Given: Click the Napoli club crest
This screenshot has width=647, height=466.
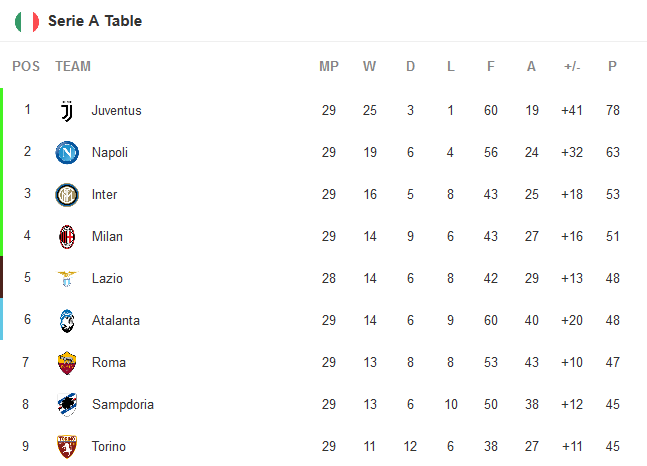Looking at the screenshot, I should (67, 152).
